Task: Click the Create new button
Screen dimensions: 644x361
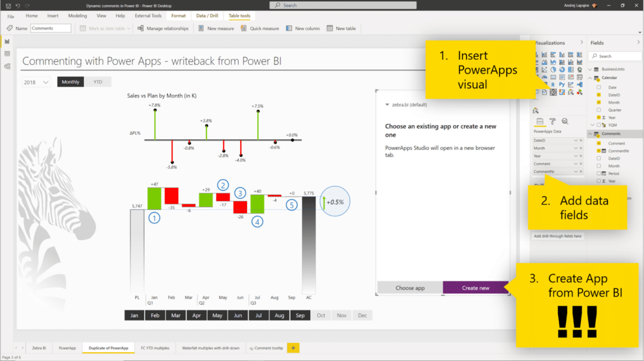Action: coord(475,288)
